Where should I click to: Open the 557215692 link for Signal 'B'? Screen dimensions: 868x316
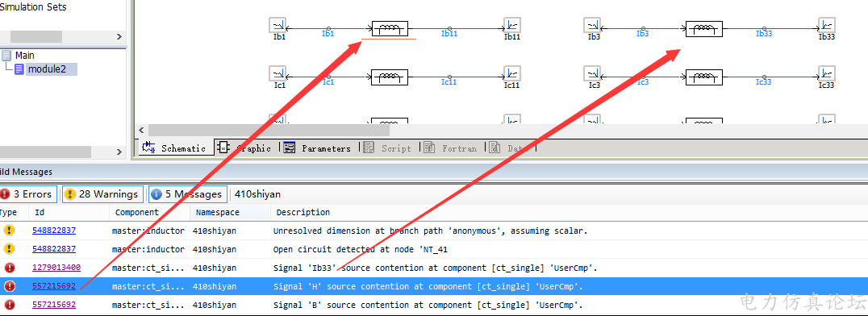[x=54, y=305]
